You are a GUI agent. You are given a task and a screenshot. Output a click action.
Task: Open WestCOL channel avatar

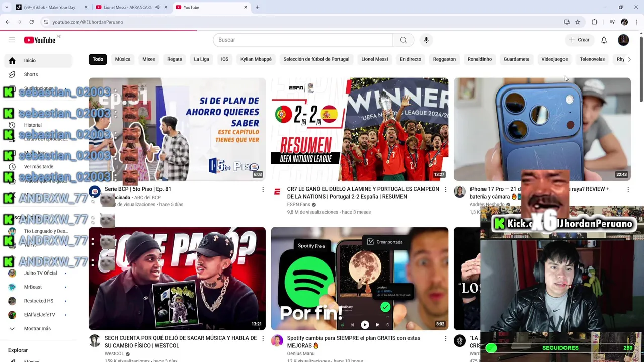[x=95, y=341]
